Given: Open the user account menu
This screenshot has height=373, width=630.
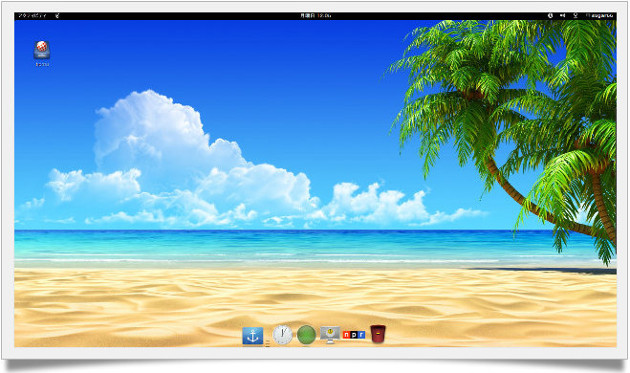Looking at the screenshot, I should click(602, 16).
